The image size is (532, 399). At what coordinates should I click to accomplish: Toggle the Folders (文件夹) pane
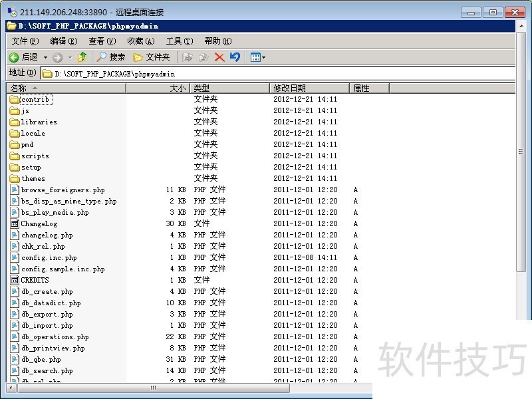coord(152,57)
